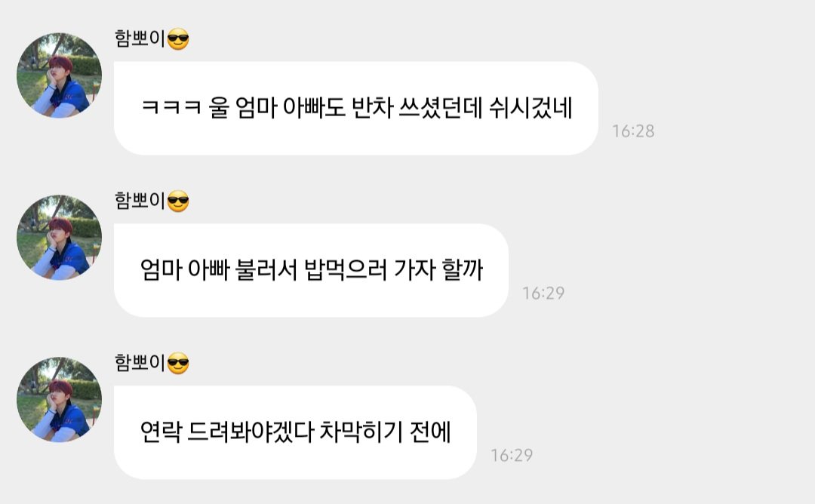Click the 16:29 timestamp next to '가자 할까'
Image resolution: width=815 pixels, height=504 pixels.
(543, 293)
